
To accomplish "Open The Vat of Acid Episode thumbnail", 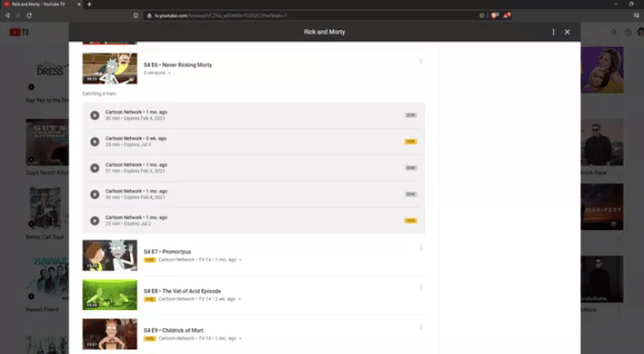I will tap(110, 294).
